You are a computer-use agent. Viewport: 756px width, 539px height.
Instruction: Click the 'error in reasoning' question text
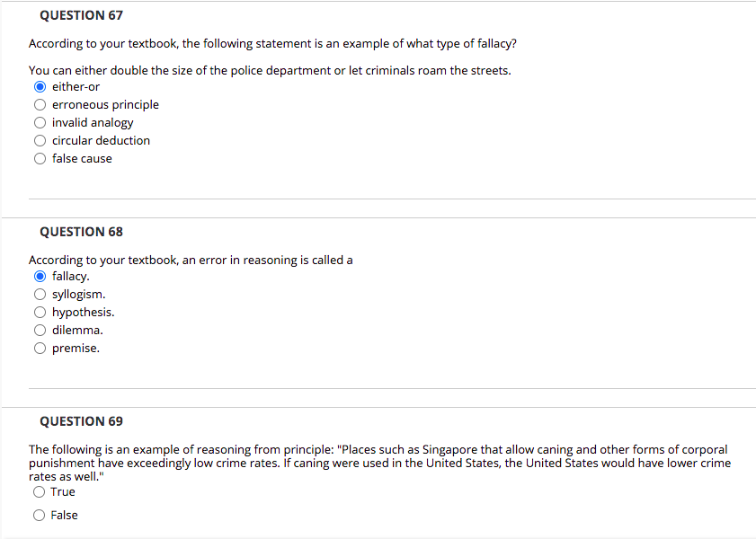[191, 260]
